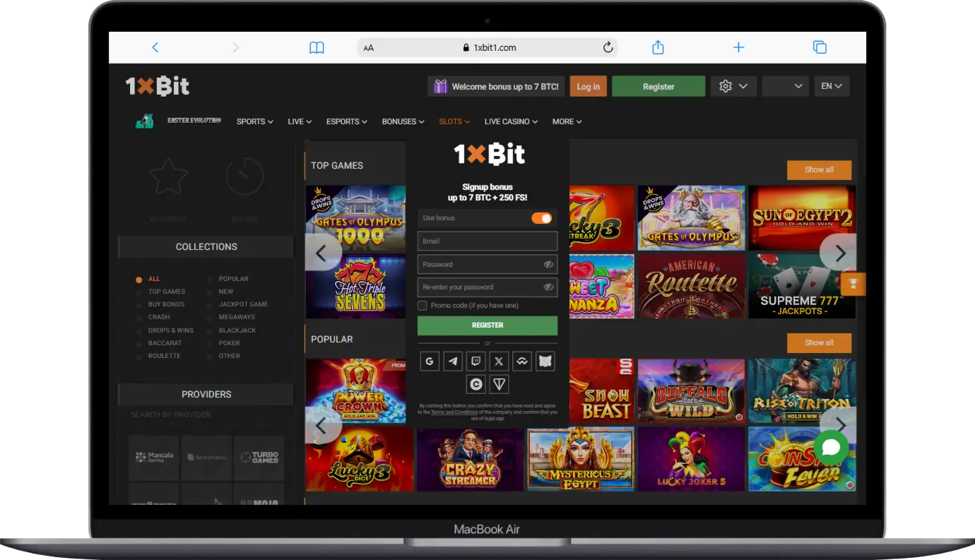
Task: Focus the Search by provider field
Action: click(x=206, y=415)
